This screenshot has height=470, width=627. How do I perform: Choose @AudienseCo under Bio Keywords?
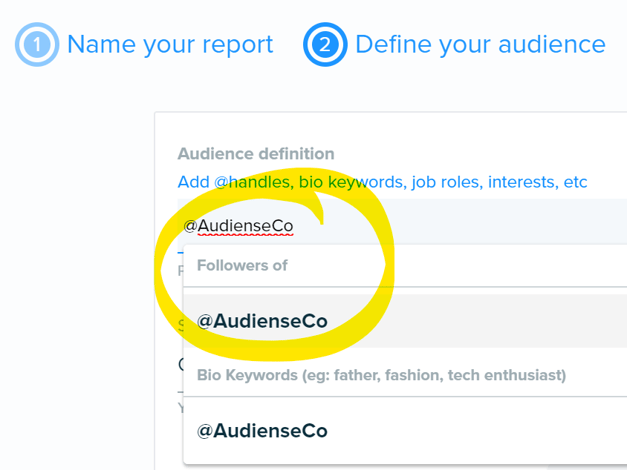[x=405, y=431]
